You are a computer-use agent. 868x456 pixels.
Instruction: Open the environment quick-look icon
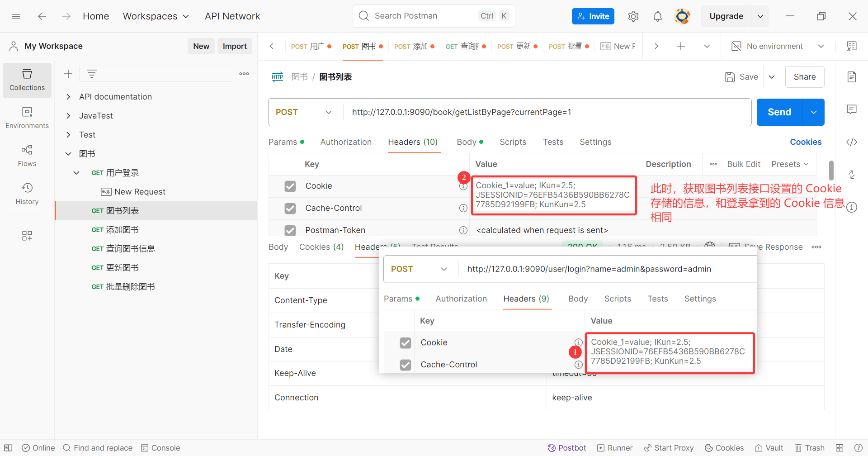[852, 46]
